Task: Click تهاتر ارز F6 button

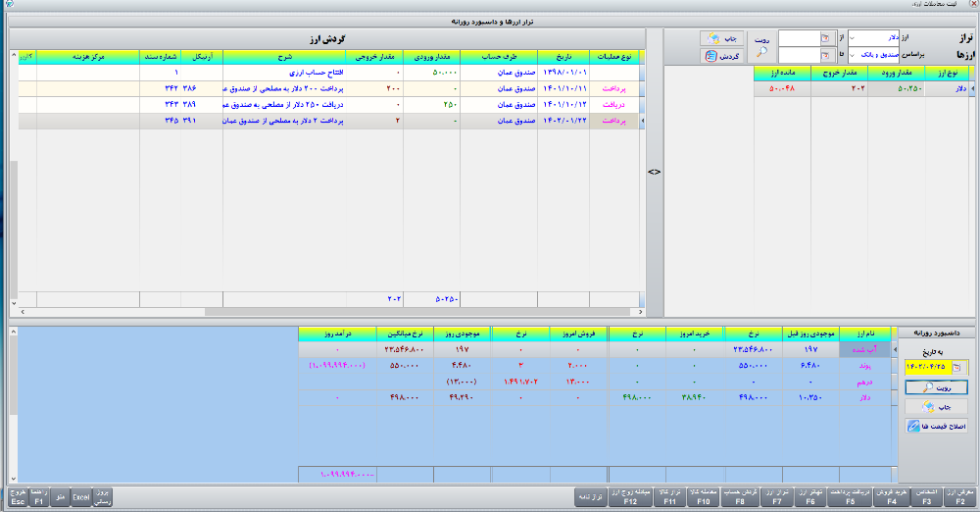Action: [810, 497]
